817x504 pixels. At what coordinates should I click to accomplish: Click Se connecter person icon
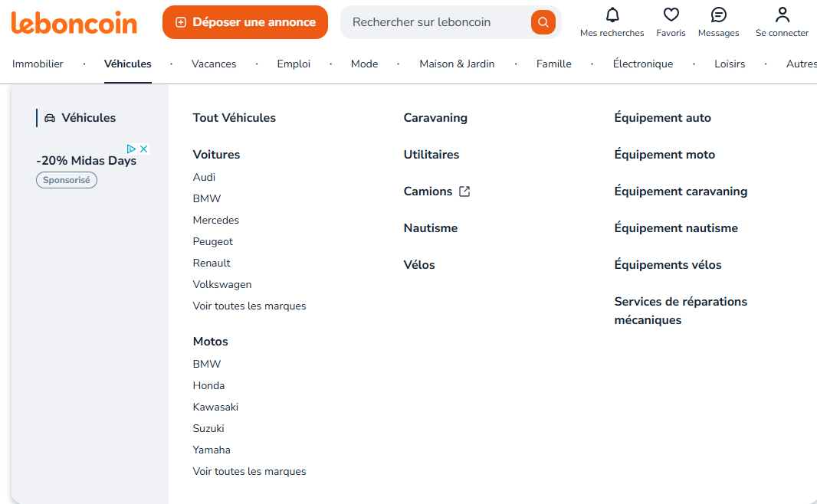coord(782,15)
